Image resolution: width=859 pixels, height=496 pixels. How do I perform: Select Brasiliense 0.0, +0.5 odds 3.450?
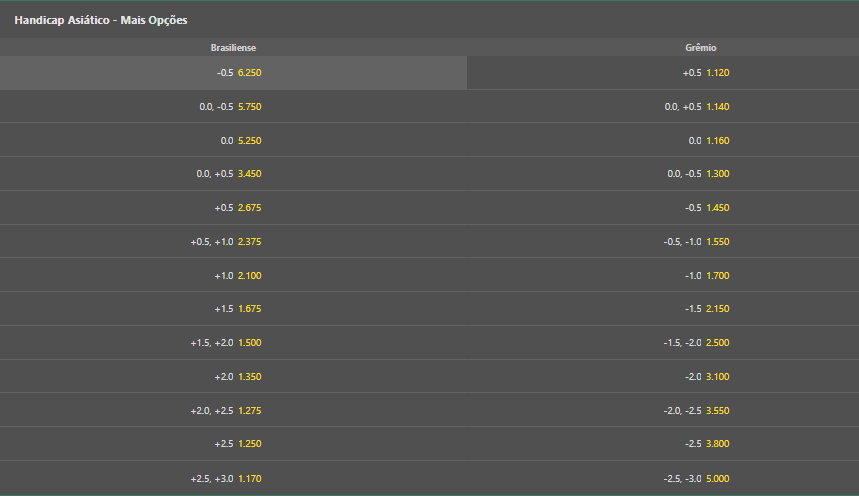point(233,174)
